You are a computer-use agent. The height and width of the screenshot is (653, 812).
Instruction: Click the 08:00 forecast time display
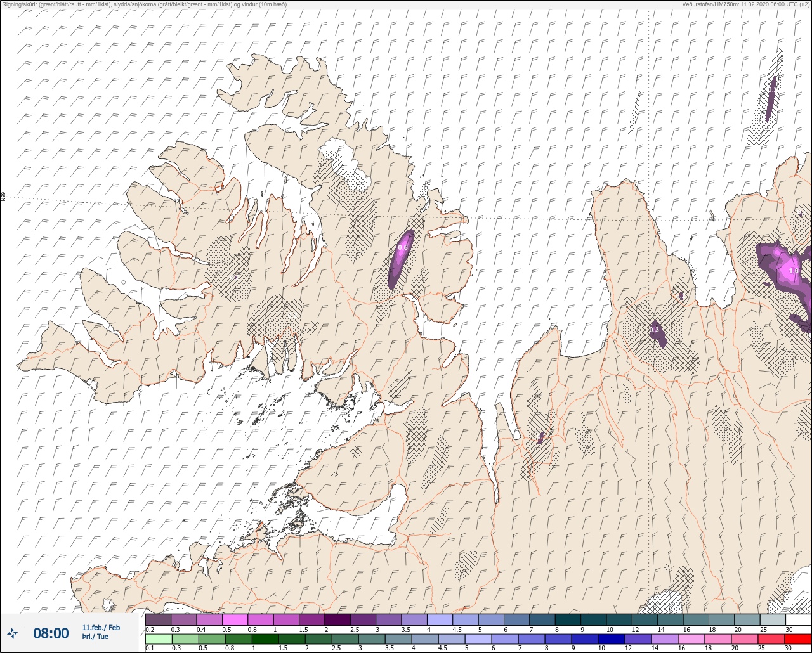tap(51, 633)
